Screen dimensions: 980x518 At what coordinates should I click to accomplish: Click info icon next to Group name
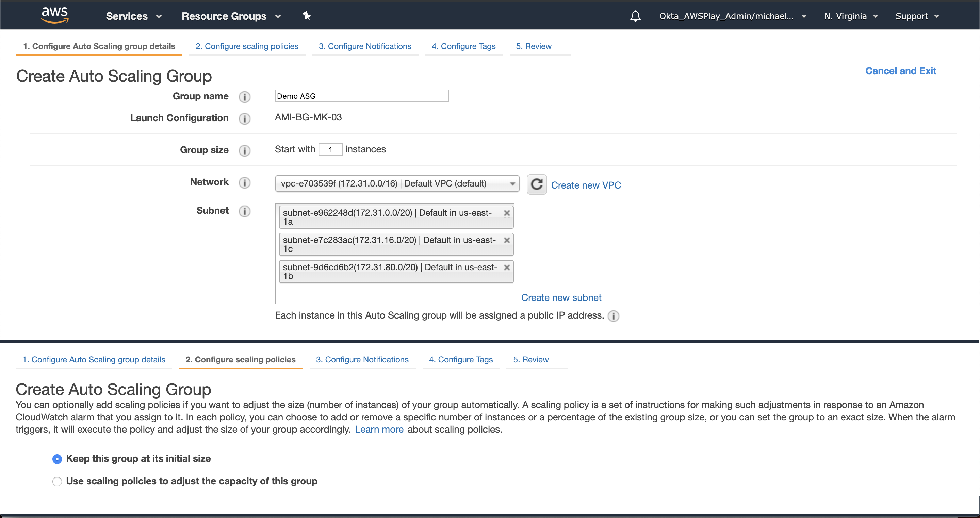point(245,97)
